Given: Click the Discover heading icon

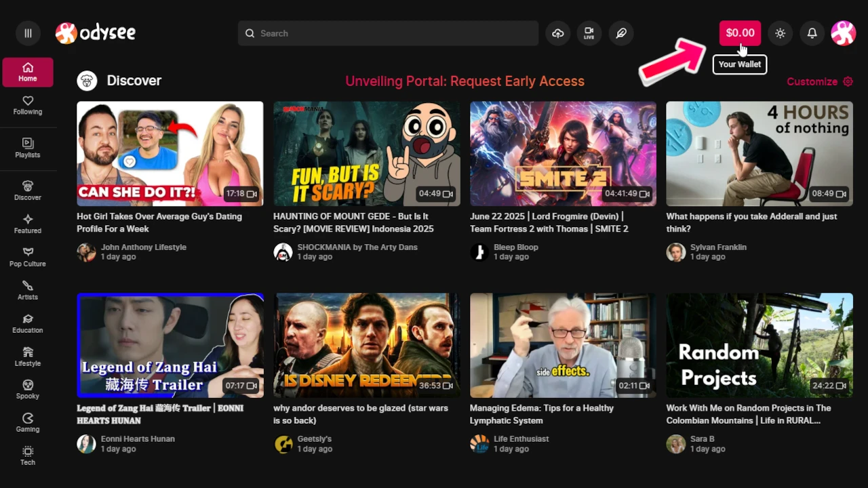Looking at the screenshot, I should (86, 81).
